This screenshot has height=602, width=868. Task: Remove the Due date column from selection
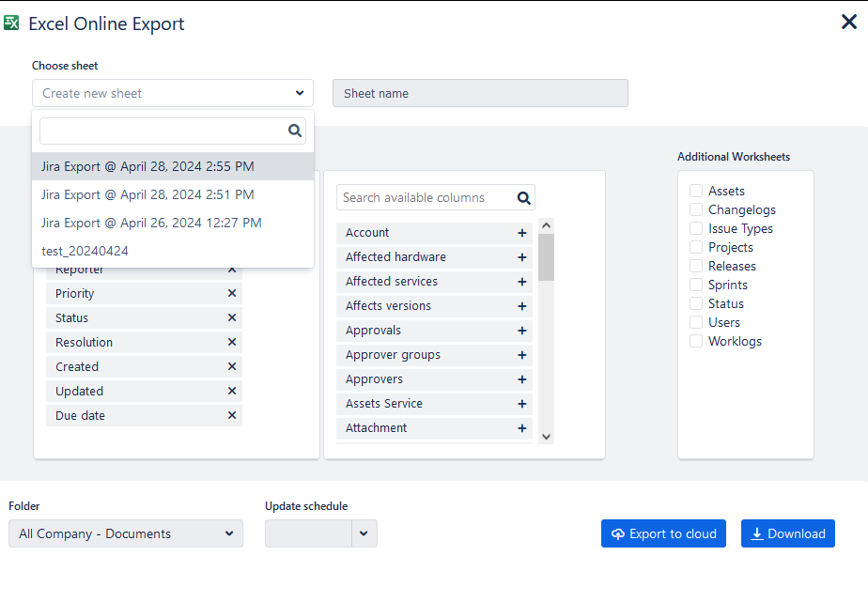tap(232, 416)
